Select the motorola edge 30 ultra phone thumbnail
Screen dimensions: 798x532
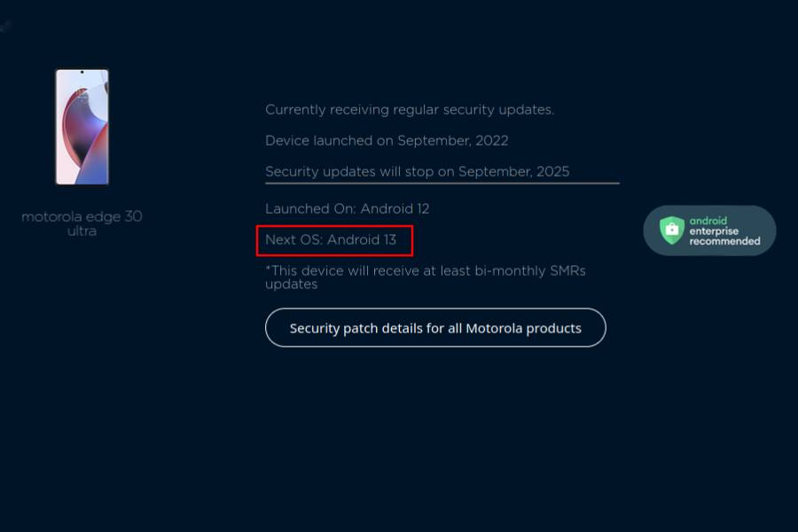82,128
